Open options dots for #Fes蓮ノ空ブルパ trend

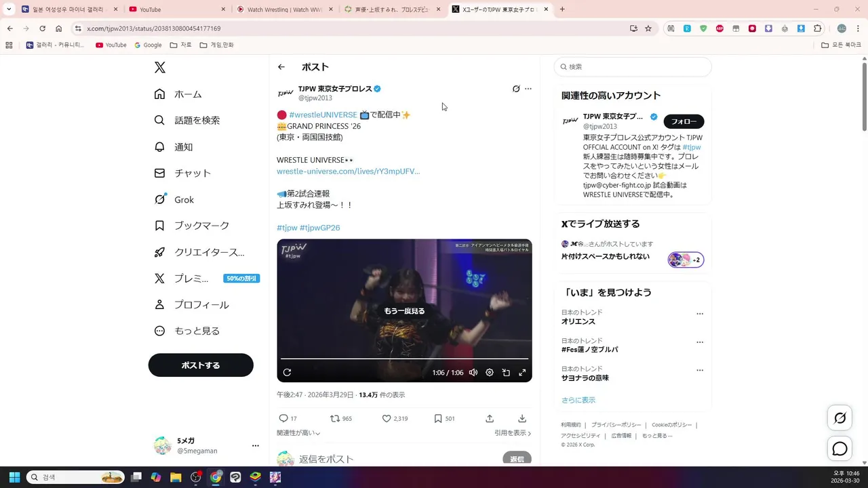coord(700,342)
